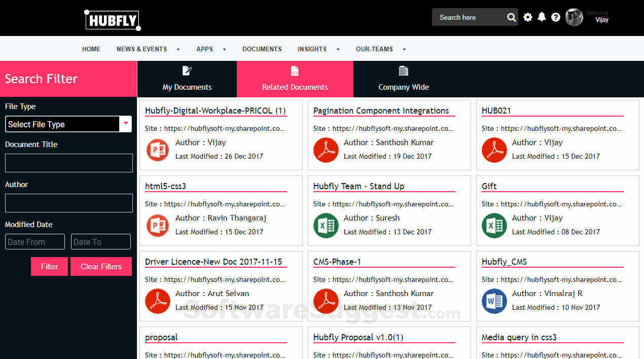Screen dimensions: 644x359
Task: Click the PDF icon for CMS-Phase-1
Action: (x=326, y=301)
